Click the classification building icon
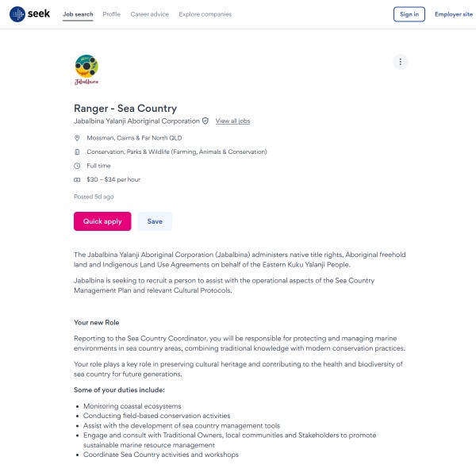476x476 pixels. click(x=77, y=152)
